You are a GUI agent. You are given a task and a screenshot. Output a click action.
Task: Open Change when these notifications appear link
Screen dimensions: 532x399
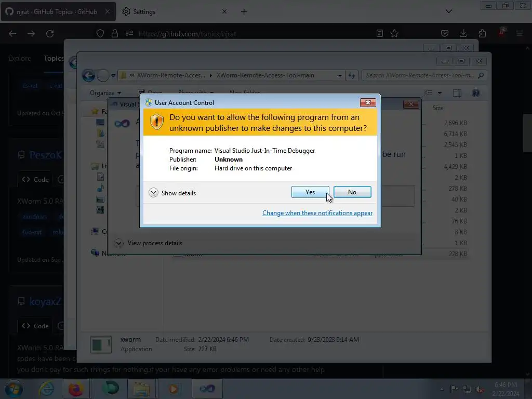[317, 212]
